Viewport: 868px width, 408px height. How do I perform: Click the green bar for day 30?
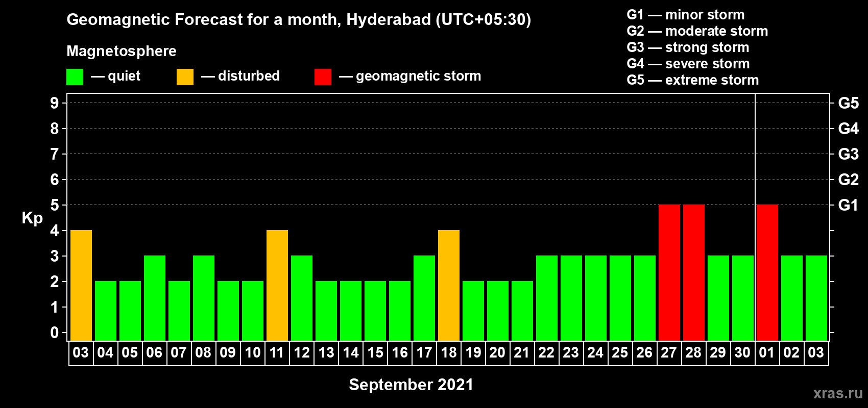[x=743, y=298]
